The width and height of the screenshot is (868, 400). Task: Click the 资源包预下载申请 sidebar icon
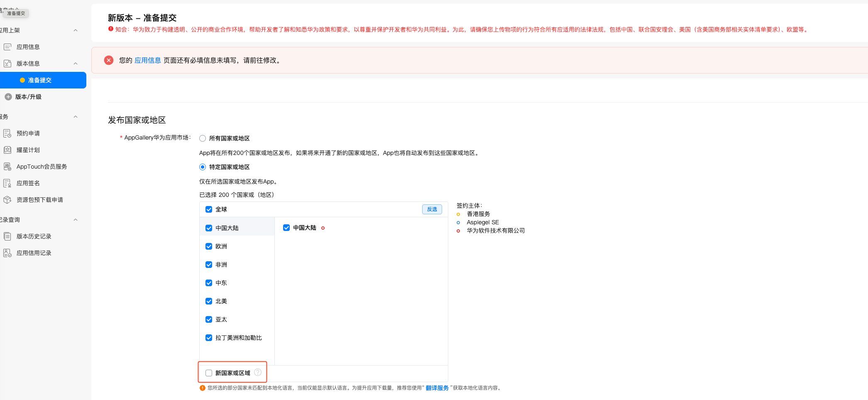pyautogui.click(x=7, y=200)
